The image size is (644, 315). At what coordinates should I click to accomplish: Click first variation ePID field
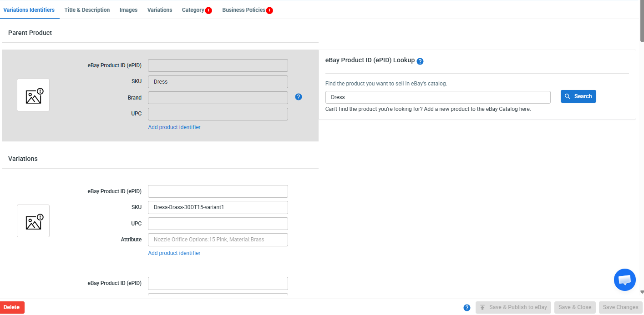click(x=218, y=191)
